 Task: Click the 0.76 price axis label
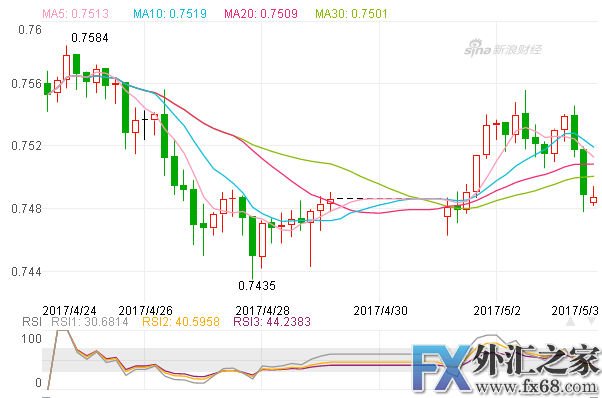tap(30, 30)
